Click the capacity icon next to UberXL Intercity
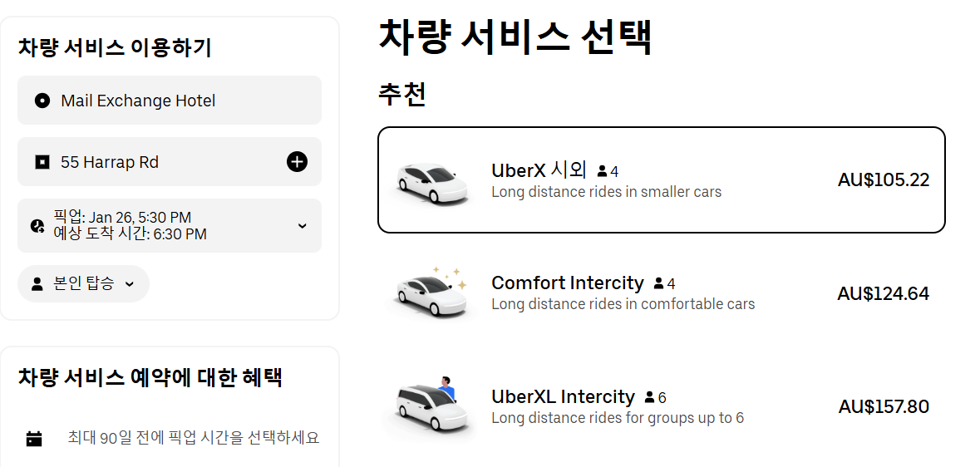 click(649, 398)
